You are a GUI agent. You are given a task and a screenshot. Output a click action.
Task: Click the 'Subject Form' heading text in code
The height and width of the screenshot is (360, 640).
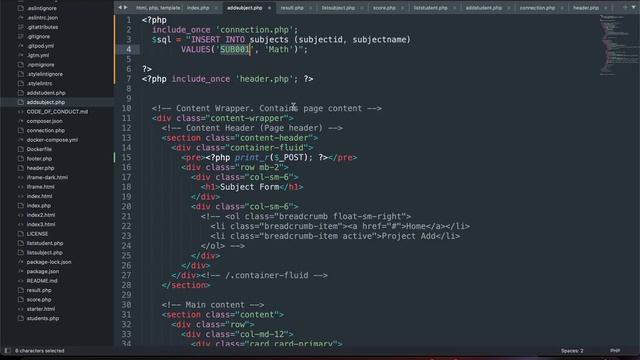249,187
